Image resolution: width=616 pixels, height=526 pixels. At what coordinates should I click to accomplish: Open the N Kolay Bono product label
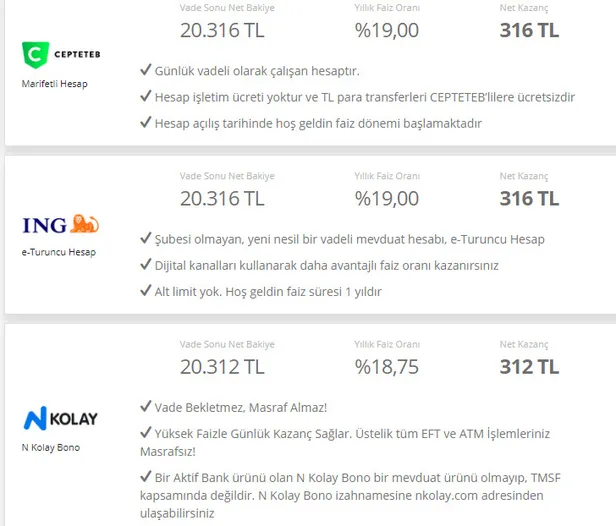[x=51, y=447]
